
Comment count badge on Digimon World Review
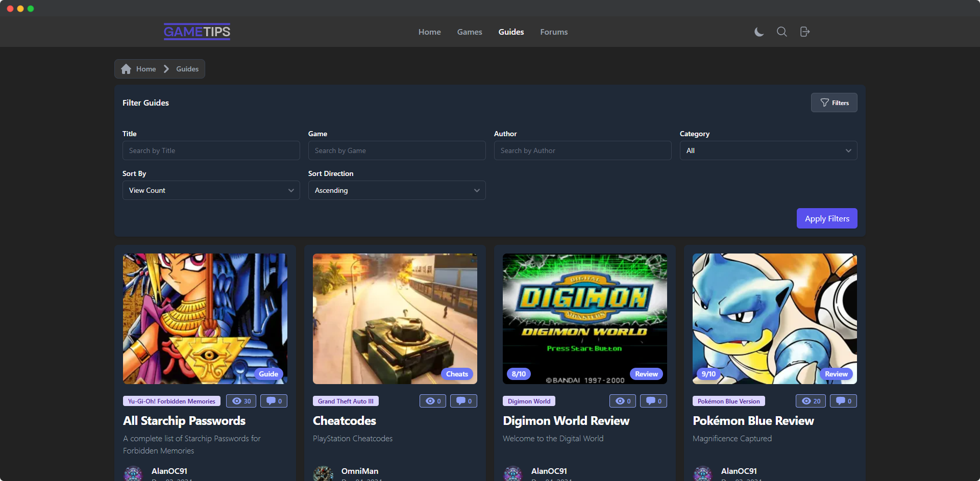[654, 401]
